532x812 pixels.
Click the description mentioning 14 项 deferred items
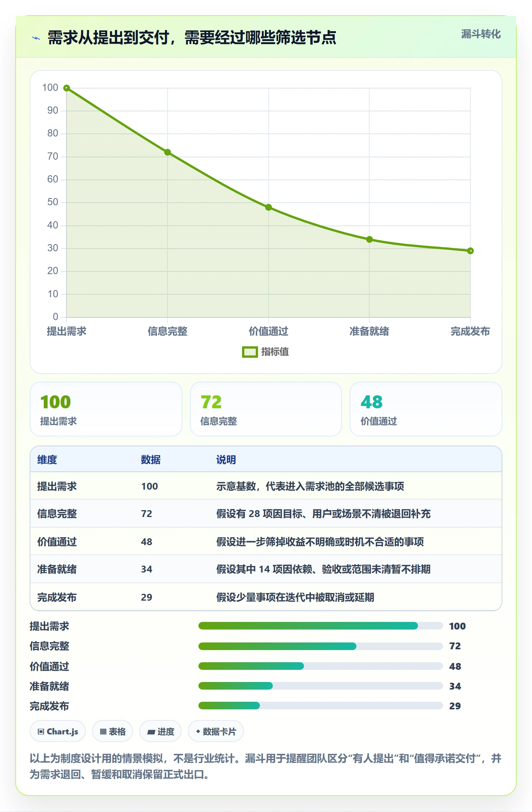323,569
